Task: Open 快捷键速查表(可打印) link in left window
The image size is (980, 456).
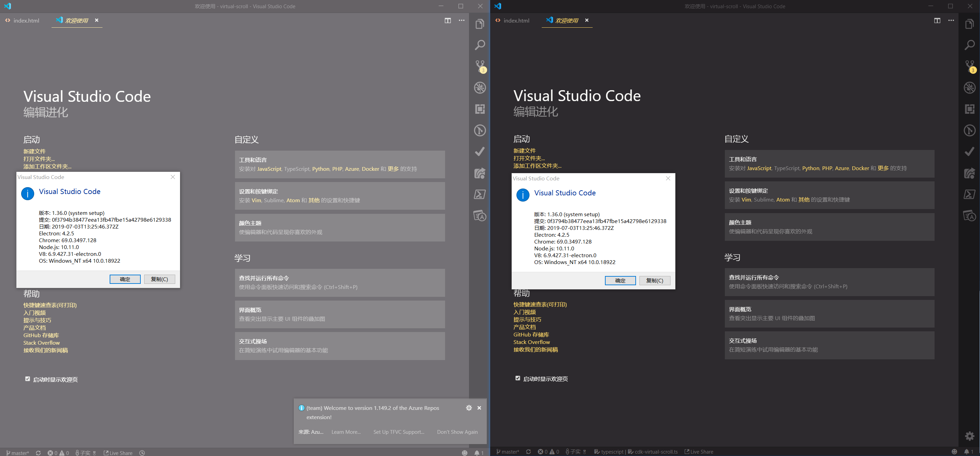Action: [50, 305]
